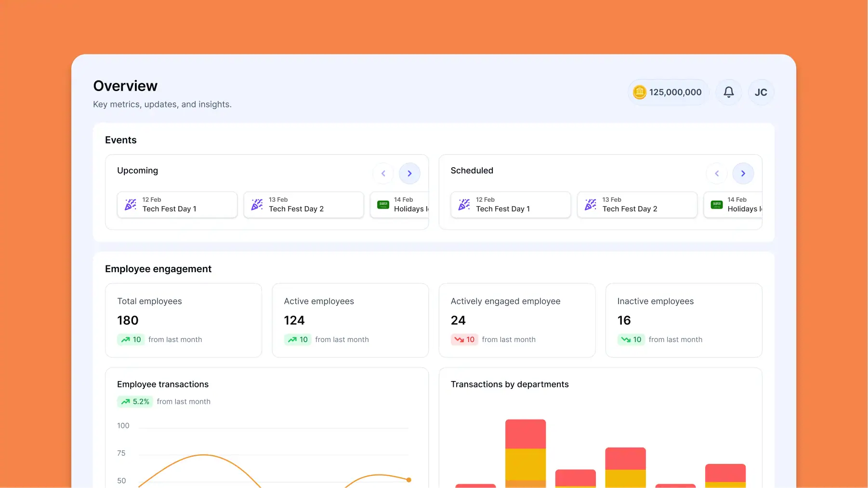
Task: Click Transactions by departments chart title
Action: (x=510, y=384)
